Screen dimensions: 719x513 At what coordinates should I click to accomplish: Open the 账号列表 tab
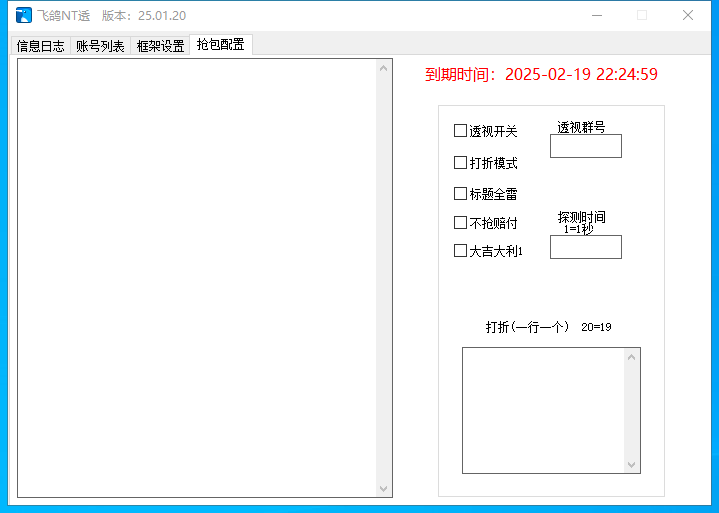pyautogui.click(x=100, y=46)
